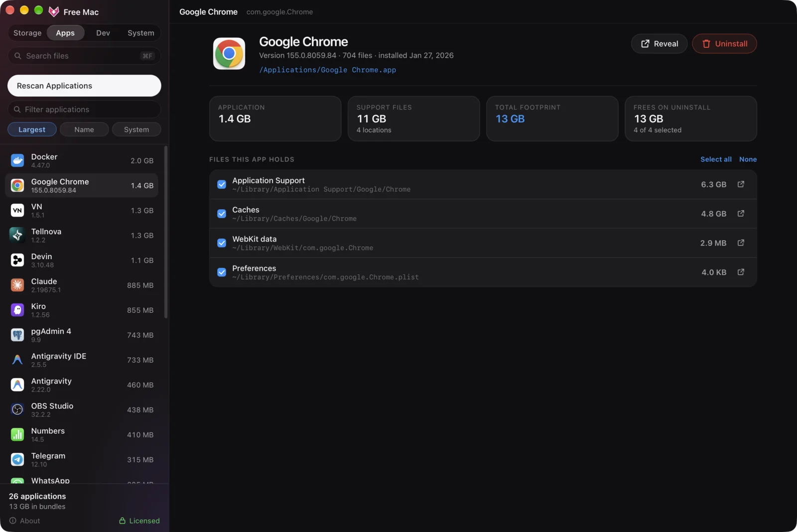
Task: Toggle the WebKit data checkbox
Action: point(222,243)
